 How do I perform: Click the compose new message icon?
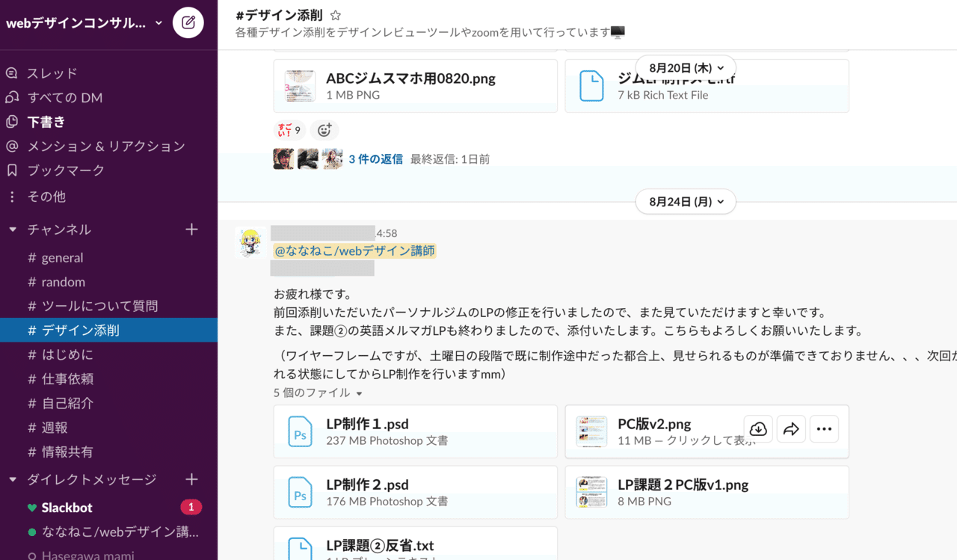188,22
